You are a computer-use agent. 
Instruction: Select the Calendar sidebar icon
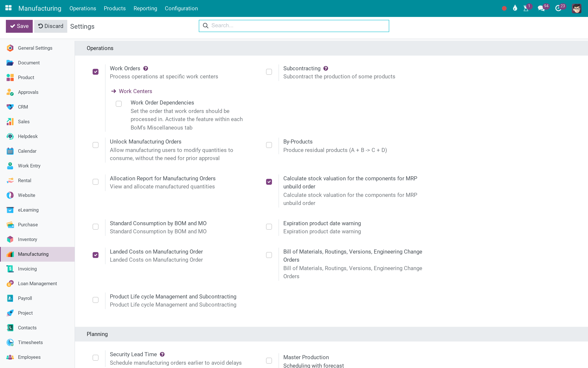click(10, 151)
